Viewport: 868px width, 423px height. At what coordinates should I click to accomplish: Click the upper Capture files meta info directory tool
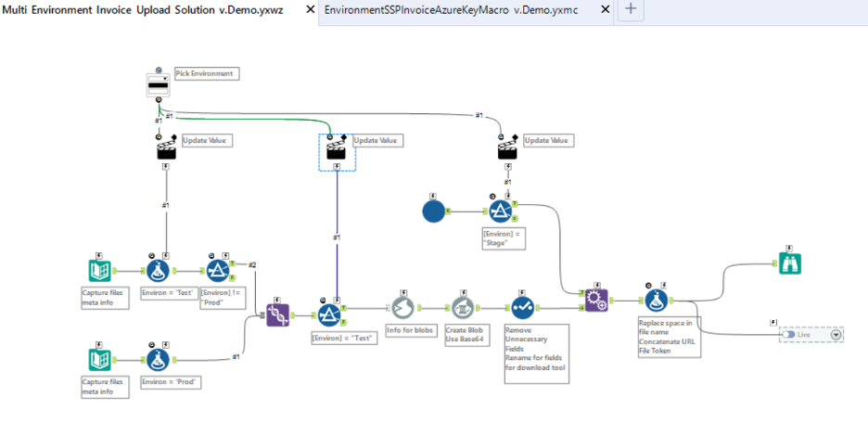[x=100, y=271]
